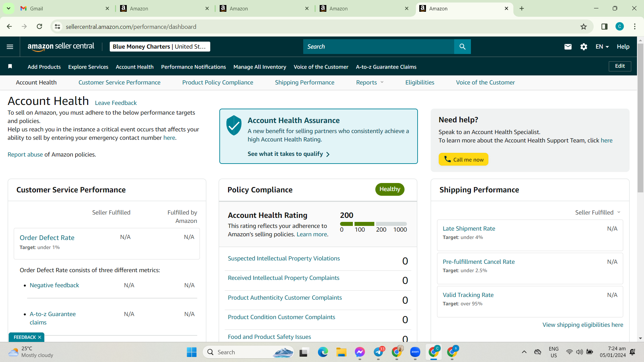Open the Chrome three-dot menu
The width and height of the screenshot is (644, 362).
pyautogui.click(x=635, y=26)
